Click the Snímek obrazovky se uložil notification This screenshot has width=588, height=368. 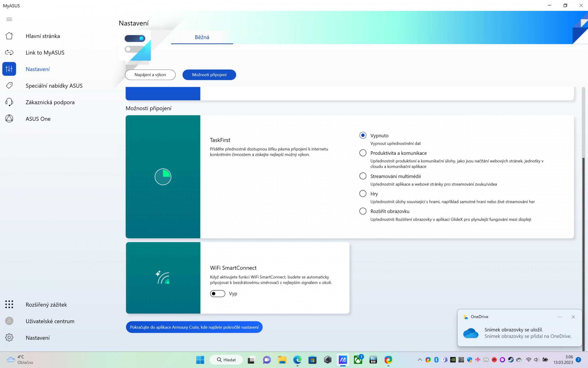(519, 328)
